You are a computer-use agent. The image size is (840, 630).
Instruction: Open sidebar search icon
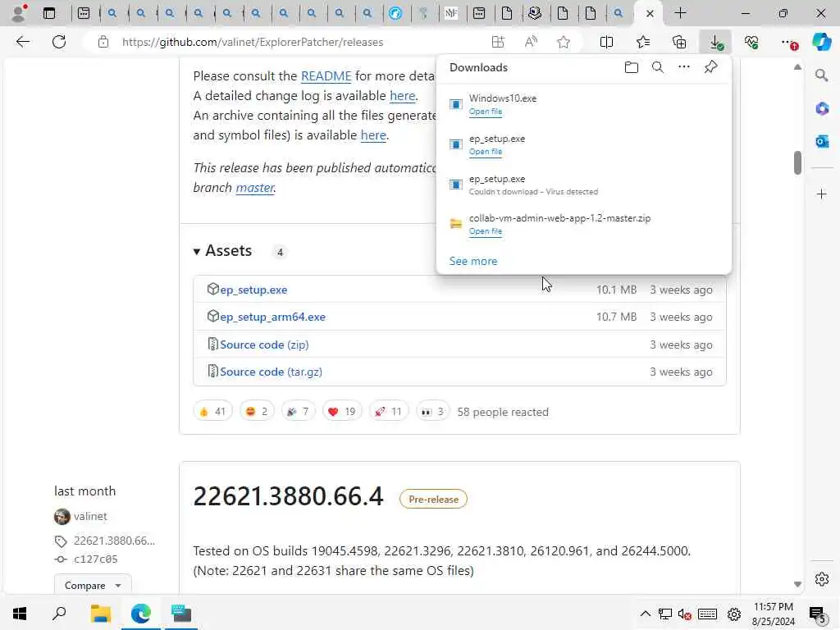click(x=821, y=75)
